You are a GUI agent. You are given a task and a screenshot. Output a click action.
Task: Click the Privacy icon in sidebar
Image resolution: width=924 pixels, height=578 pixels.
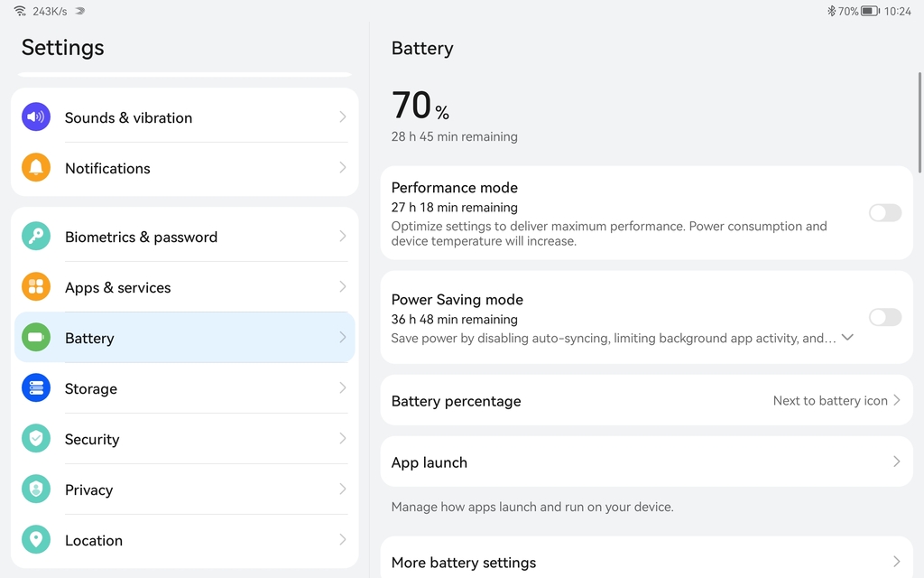pyautogui.click(x=36, y=489)
